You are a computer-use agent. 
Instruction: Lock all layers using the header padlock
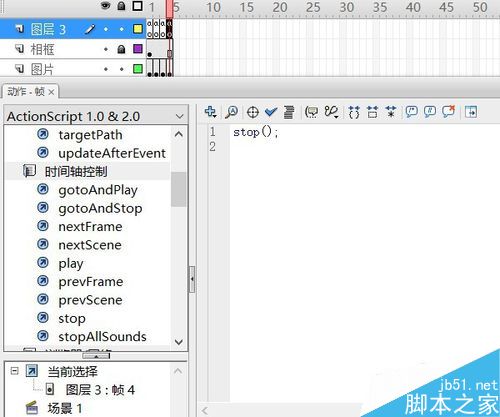click(121, 6)
